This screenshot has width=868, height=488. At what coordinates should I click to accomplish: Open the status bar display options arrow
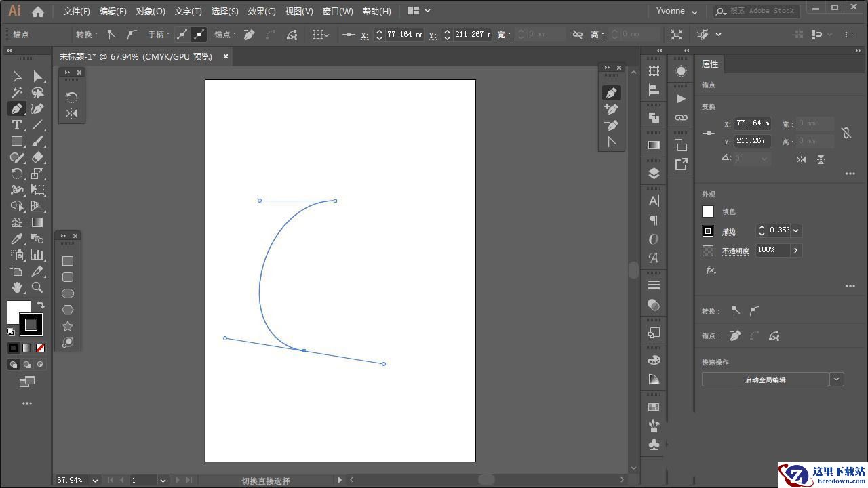pos(340,480)
